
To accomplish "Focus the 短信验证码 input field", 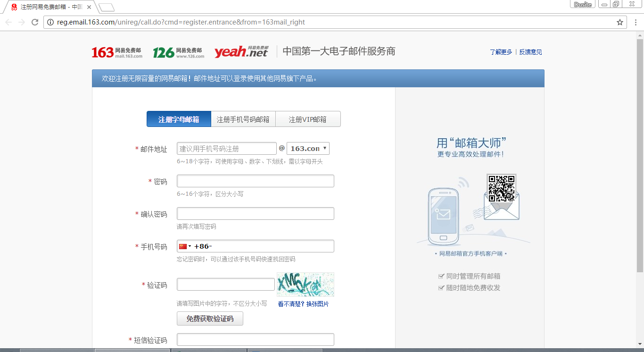I will coord(256,340).
